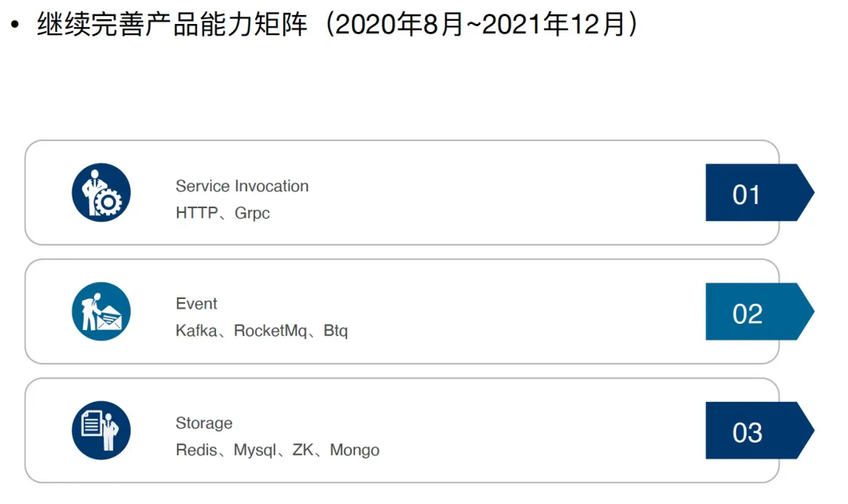Screen dimensions: 848x504
Task: Click the Service Invocation heading text
Action: pos(242,186)
